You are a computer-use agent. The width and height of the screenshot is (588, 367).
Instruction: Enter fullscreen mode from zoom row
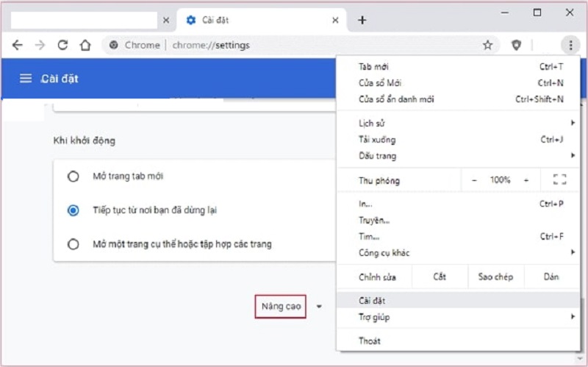point(559,179)
